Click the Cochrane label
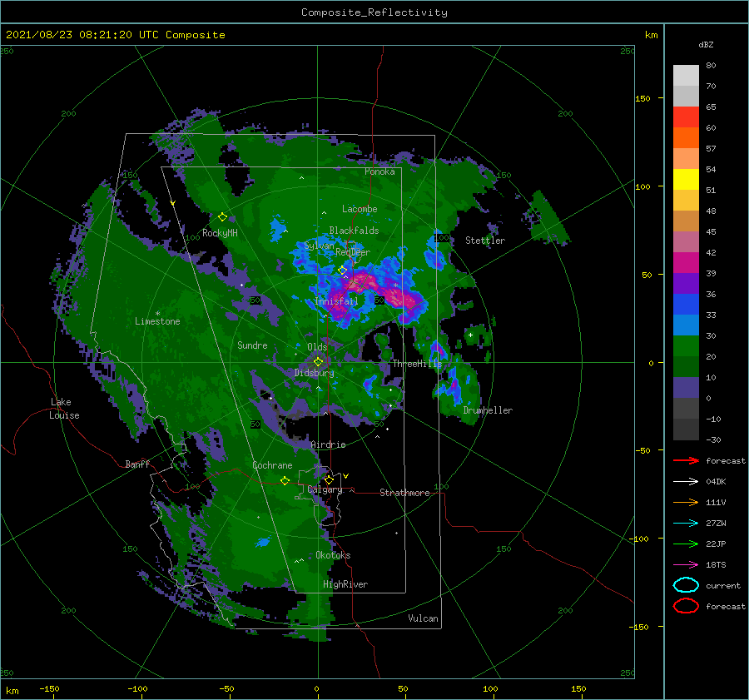 (x=272, y=465)
